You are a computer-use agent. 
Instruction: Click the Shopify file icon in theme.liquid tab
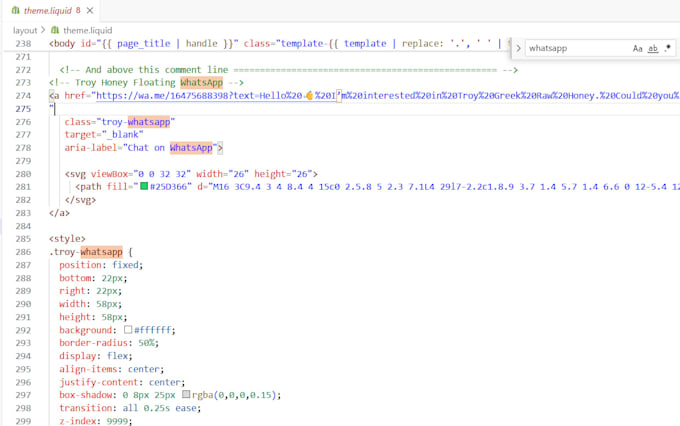(x=16, y=10)
